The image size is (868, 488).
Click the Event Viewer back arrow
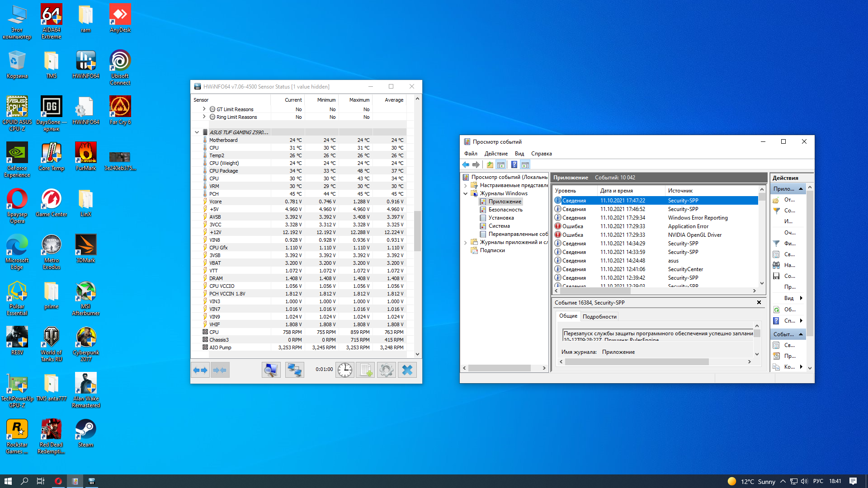(466, 165)
